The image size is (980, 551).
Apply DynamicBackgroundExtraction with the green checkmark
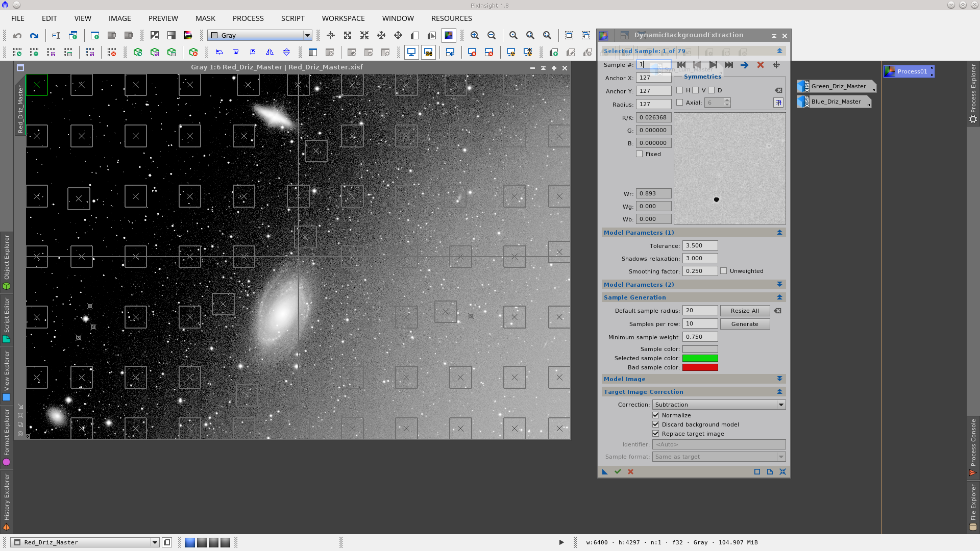coord(618,472)
